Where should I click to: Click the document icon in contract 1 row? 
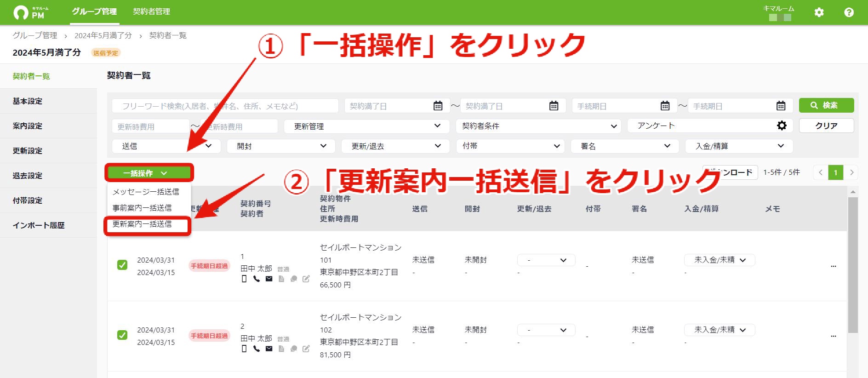[x=281, y=279]
